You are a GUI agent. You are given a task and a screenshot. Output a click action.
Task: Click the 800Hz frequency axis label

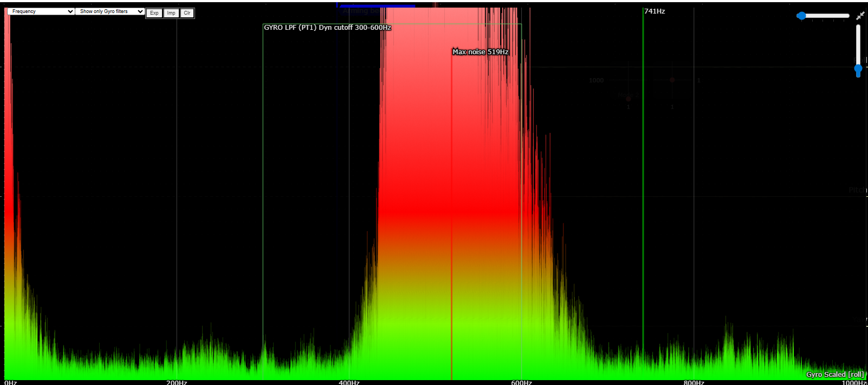click(x=694, y=382)
